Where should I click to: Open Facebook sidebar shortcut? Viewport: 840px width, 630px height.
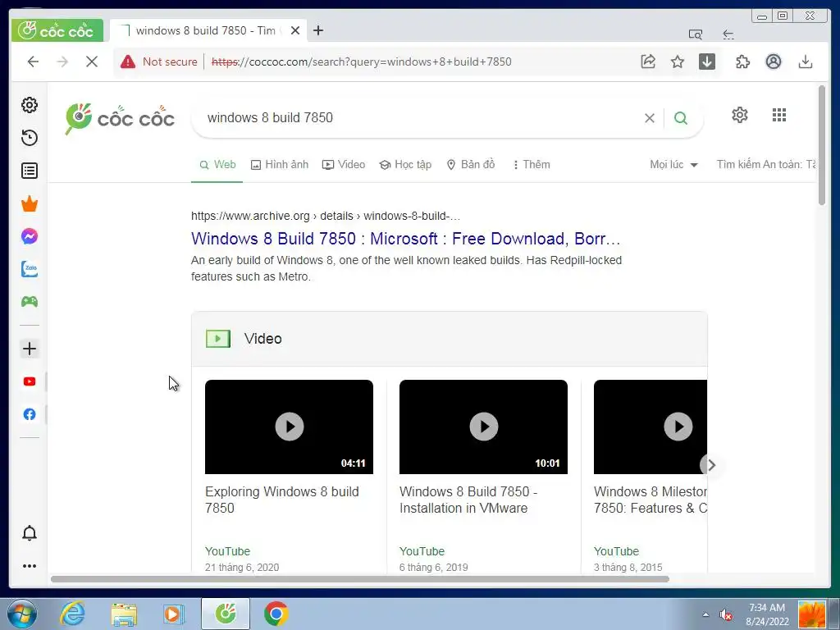(30, 414)
